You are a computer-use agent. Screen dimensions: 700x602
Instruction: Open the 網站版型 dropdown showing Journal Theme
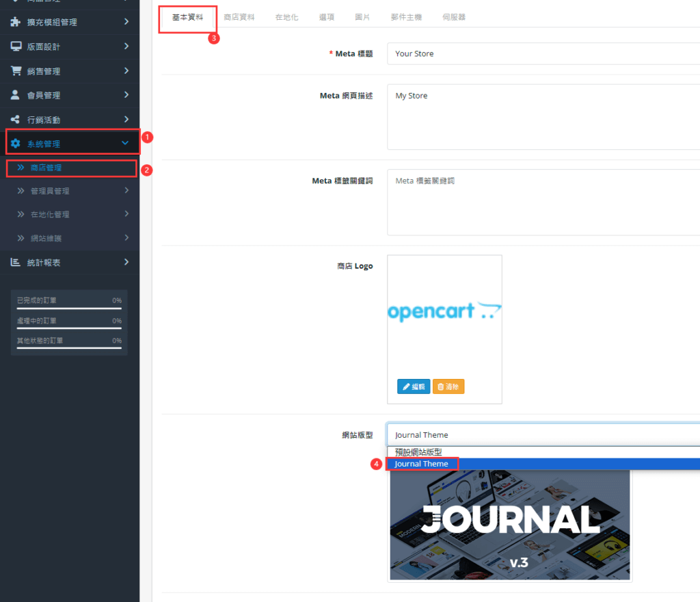[x=543, y=435]
